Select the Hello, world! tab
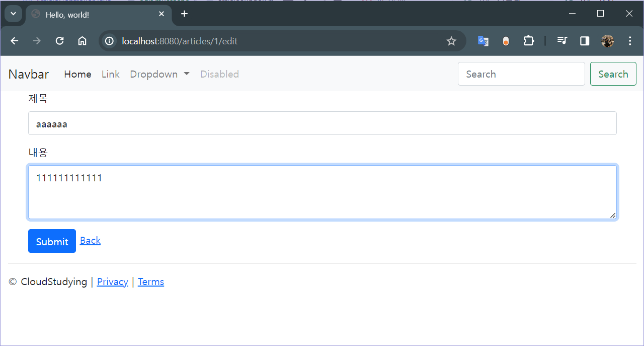 pos(99,15)
